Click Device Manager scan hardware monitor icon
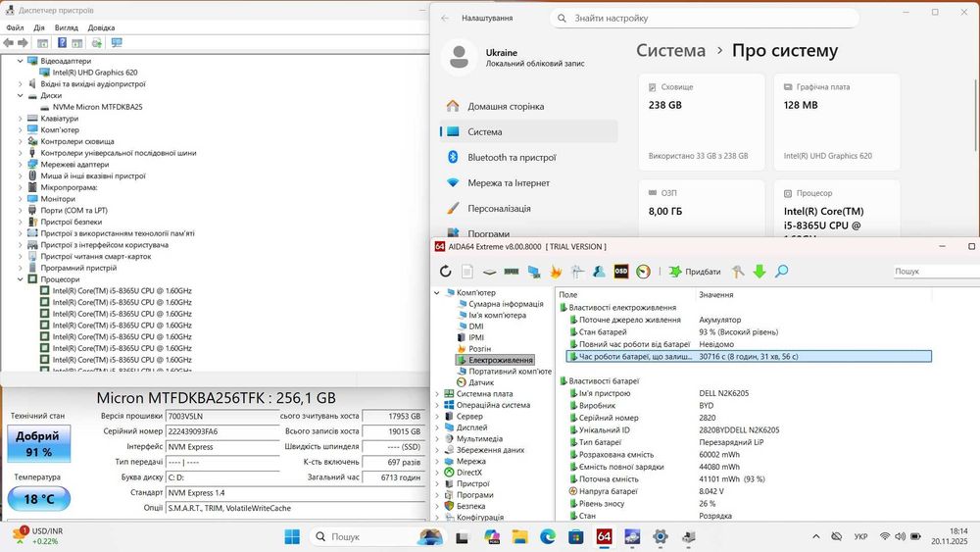This screenshot has width=980, height=552. pos(117,42)
